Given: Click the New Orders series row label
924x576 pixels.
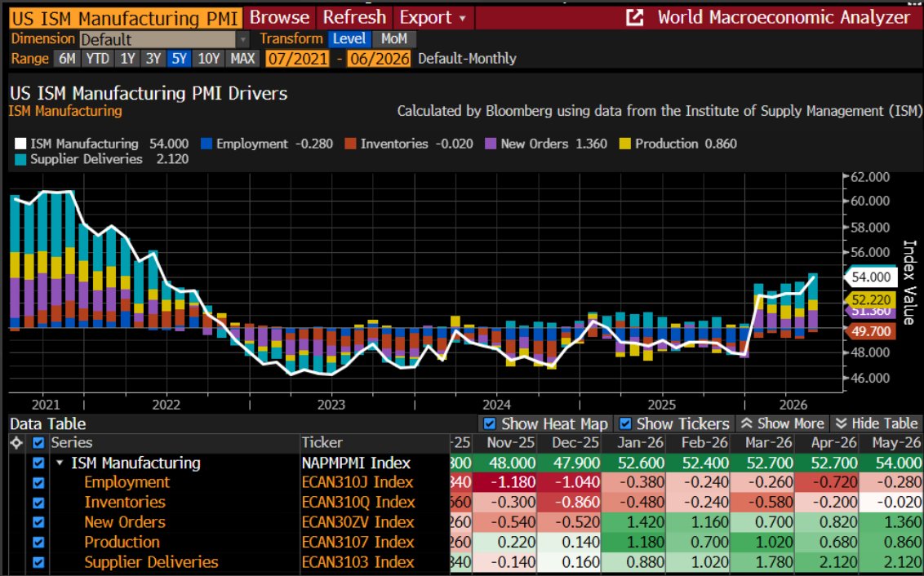Looking at the screenshot, I should [125, 522].
